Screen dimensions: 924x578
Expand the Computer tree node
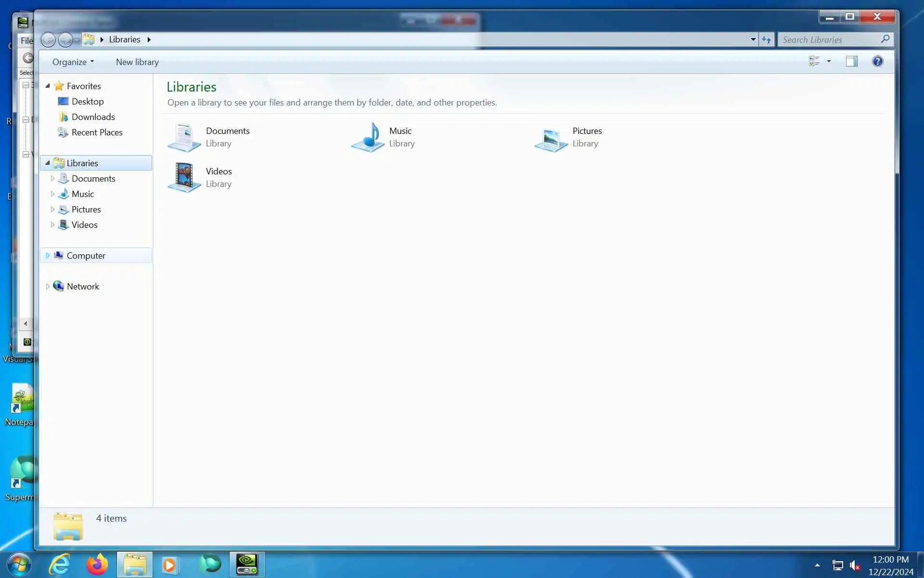click(48, 255)
